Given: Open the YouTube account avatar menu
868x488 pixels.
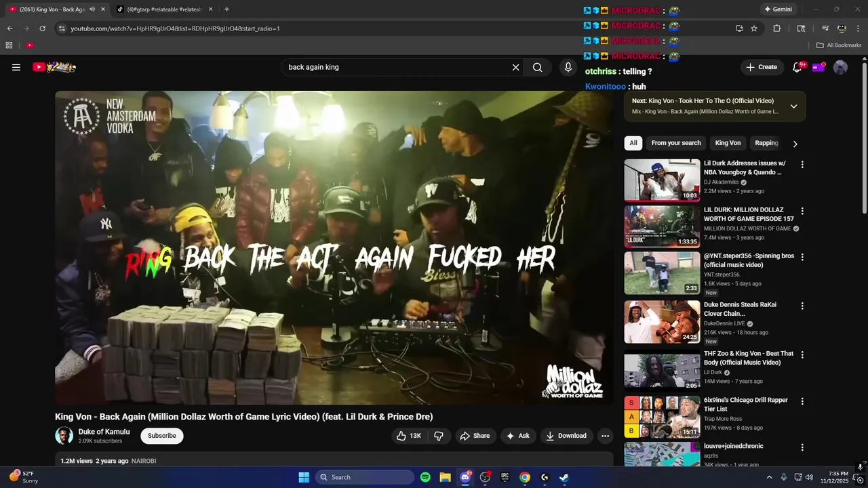Looking at the screenshot, I should tap(840, 67).
